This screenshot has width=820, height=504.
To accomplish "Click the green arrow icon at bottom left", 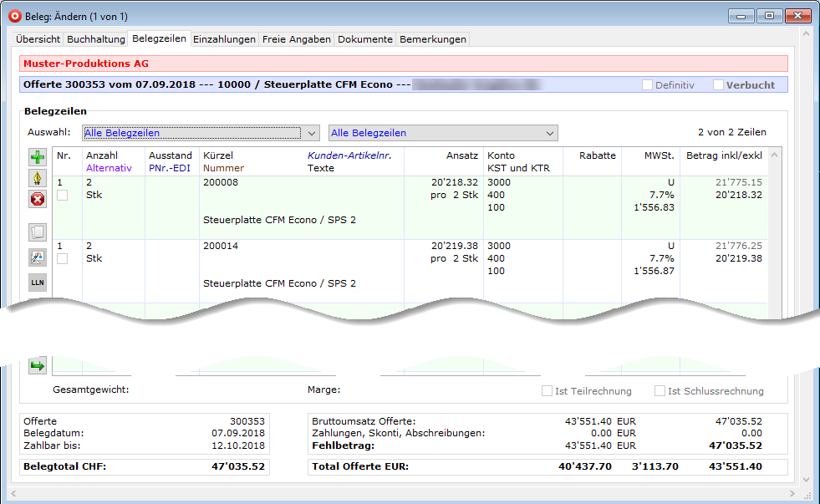I will 38,365.
